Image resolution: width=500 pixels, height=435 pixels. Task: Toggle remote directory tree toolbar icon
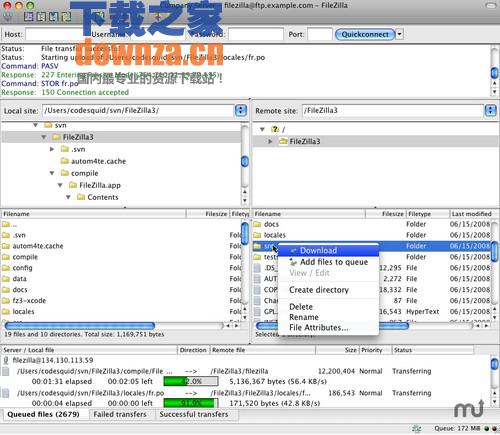click(54, 17)
